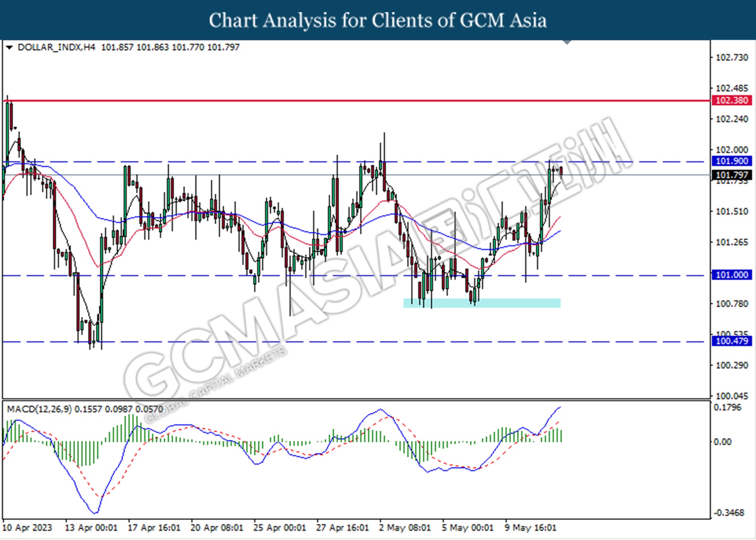The height and width of the screenshot is (540, 756).
Task: Select the 100.780 price scale value
Action: tap(732, 304)
